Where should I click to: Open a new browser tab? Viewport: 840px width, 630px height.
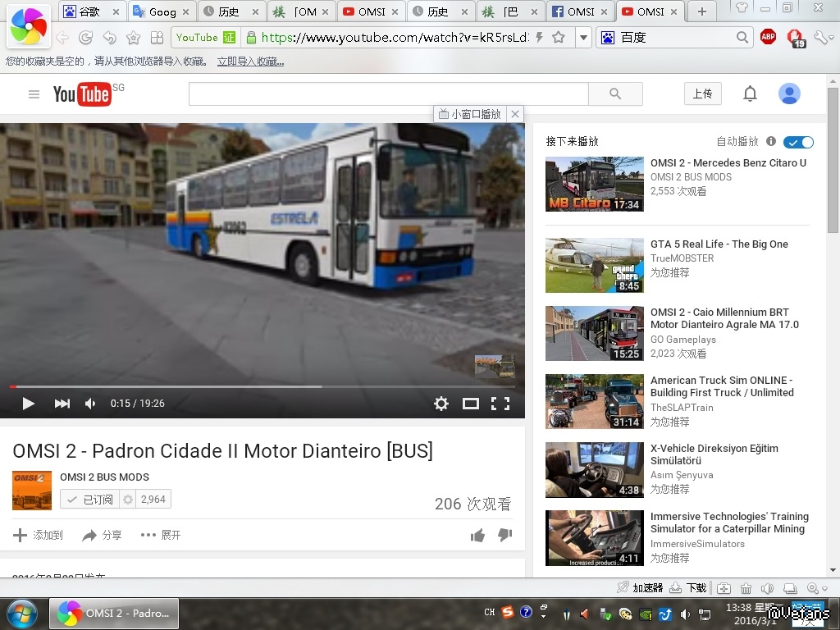[x=701, y=11]
